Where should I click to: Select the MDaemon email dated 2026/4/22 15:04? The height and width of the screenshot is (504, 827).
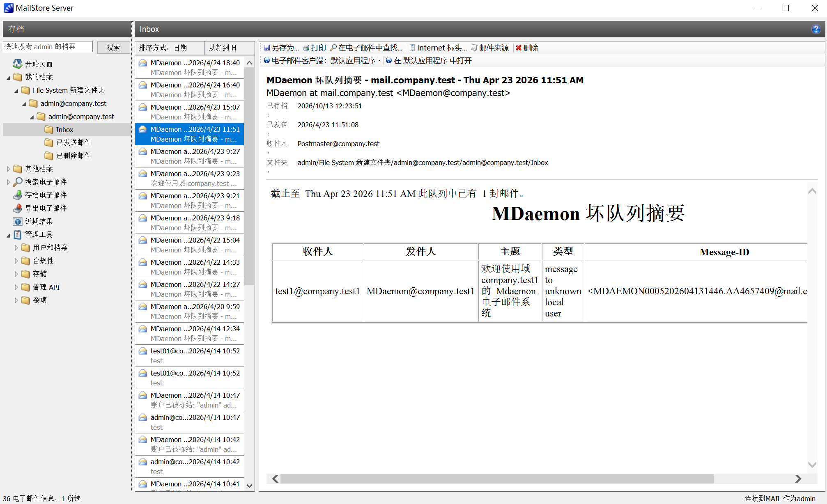[x=190, y=245]
